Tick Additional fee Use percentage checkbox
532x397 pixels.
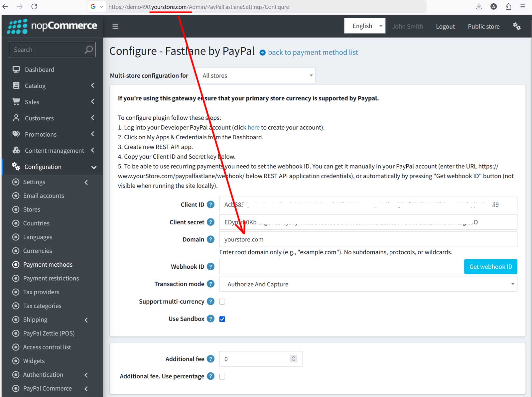(222, 376)
